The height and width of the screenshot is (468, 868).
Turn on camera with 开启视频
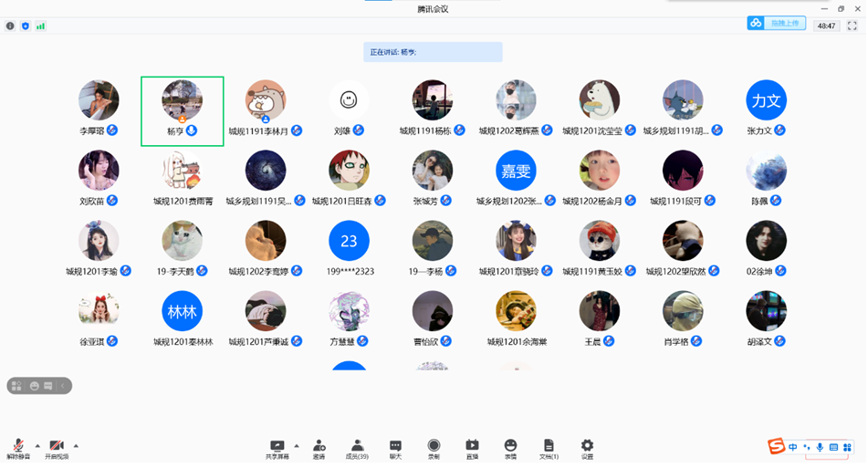pyautogui.click(x=56, y=447)
